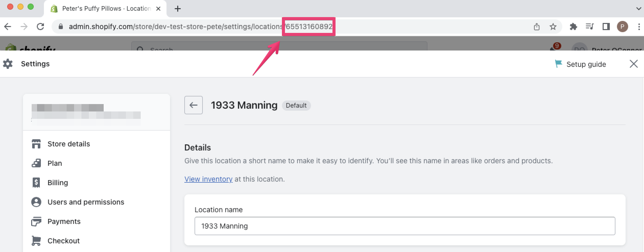Go back from 1933 Manning location
The width and height of the screenshot is (644, 252).
point(193,105)
